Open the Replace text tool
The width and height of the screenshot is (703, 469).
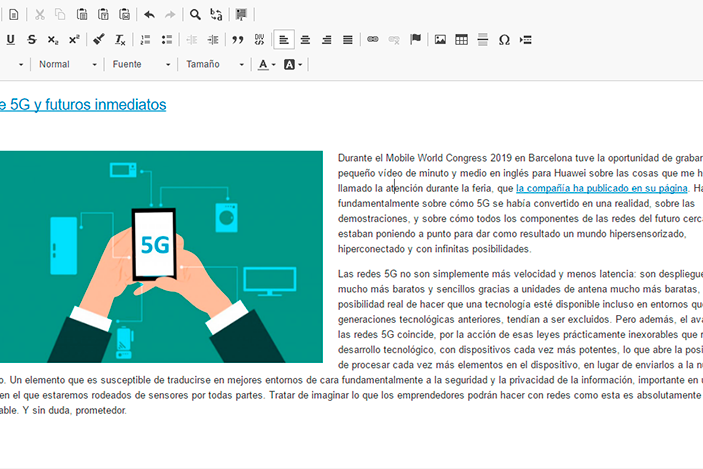[216, 15]
